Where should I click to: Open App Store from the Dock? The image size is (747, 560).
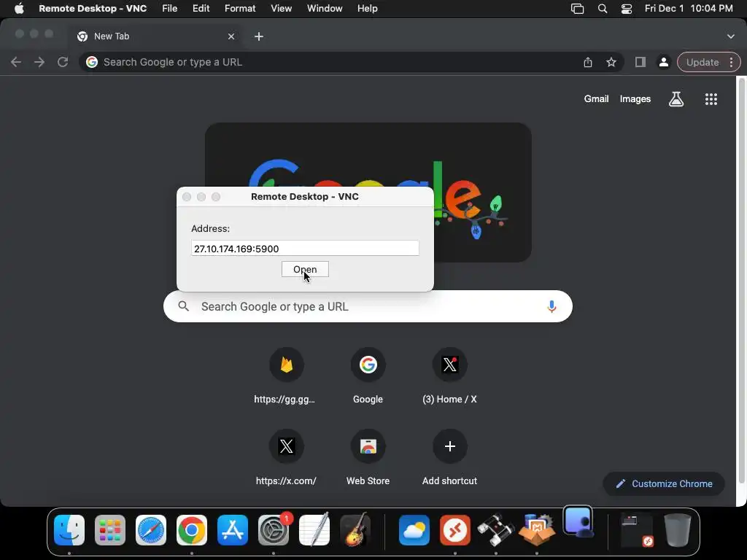233,530
